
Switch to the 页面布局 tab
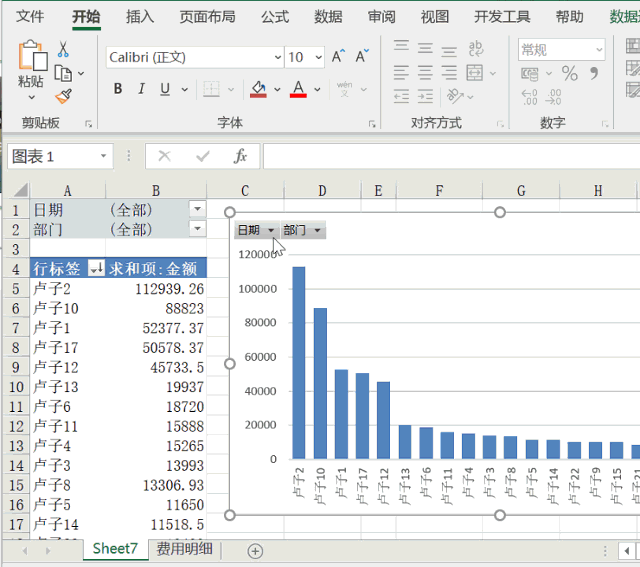click(207, 17)
